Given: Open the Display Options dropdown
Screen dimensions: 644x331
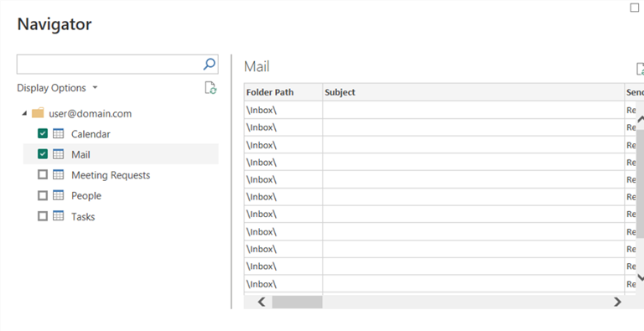Looking at the screenshot, I should [58, 88].
